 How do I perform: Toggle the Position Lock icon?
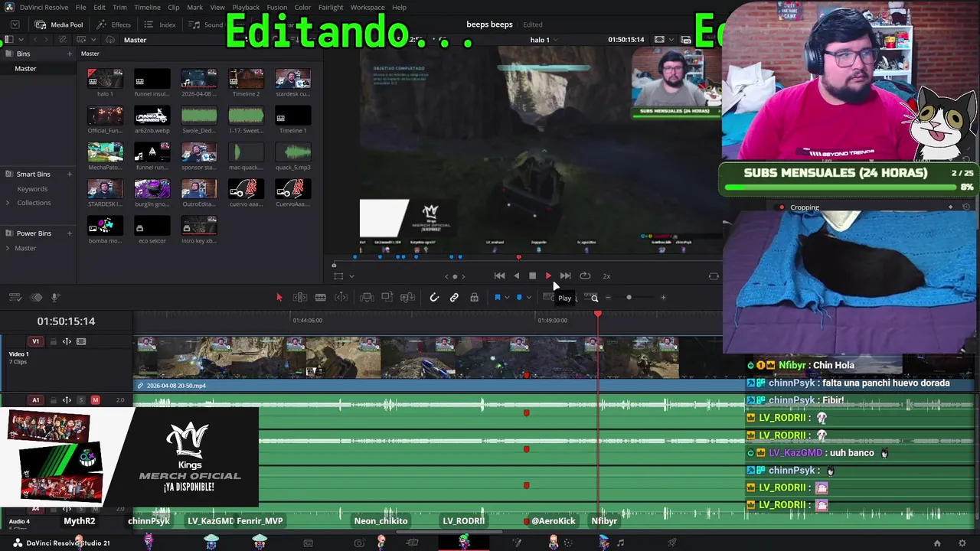coord(474,298)
